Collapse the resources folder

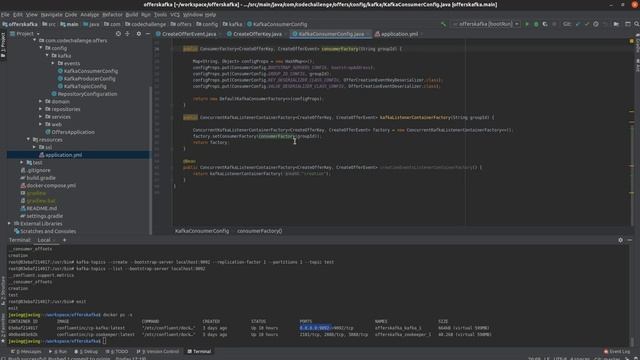tap(29, 140)
